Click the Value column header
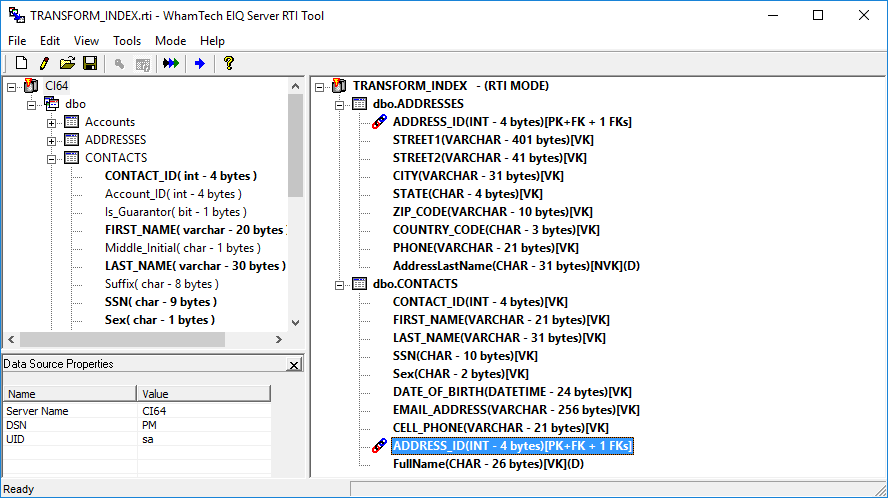This screenshot has height=498, width=888. pyautogui.click(x=204, y=393)
